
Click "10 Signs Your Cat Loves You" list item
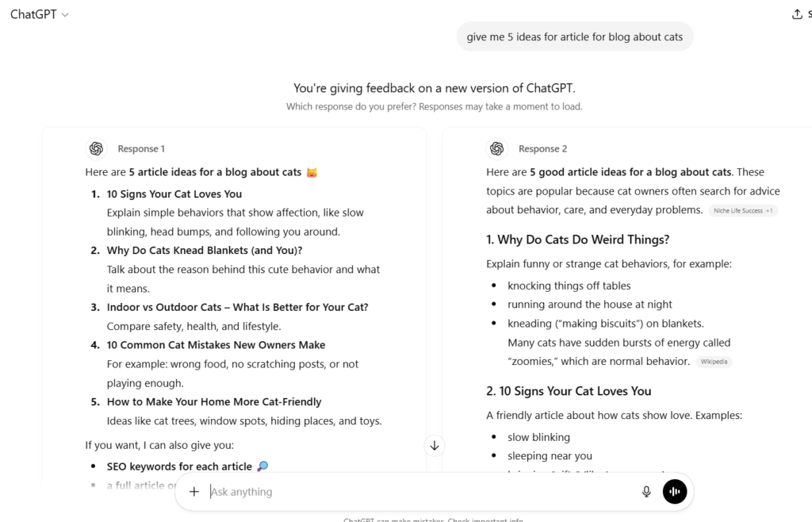[x=174, y=194]
